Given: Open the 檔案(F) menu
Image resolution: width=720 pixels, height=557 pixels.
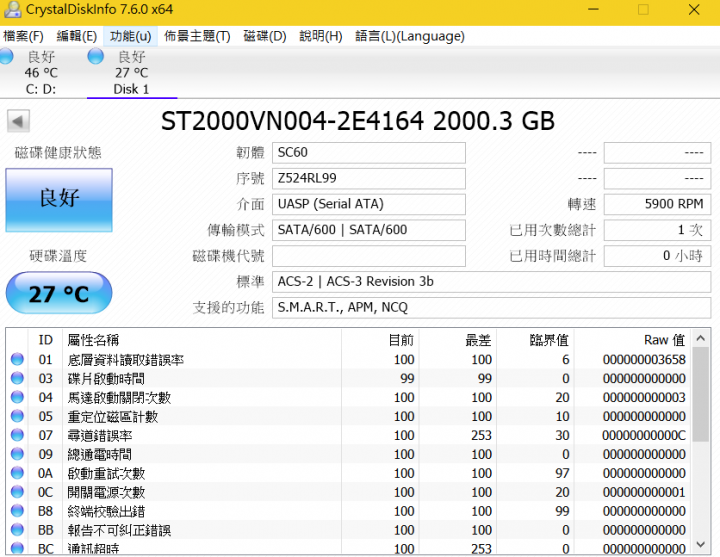Looking at the screenshot, I should click(23, 36).
